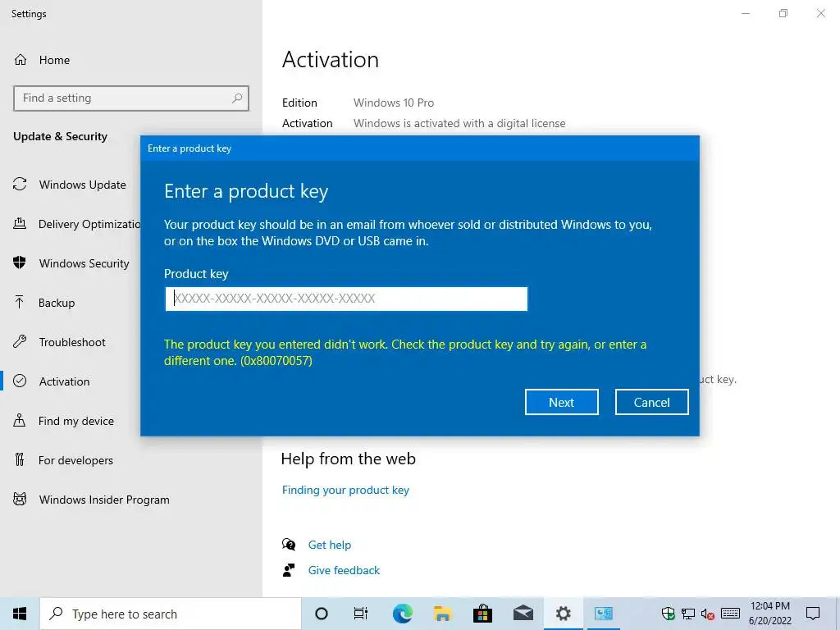Select Delivery Optimization in the sidebar
This screenshot has height=630, width=840.
(89, 224)
